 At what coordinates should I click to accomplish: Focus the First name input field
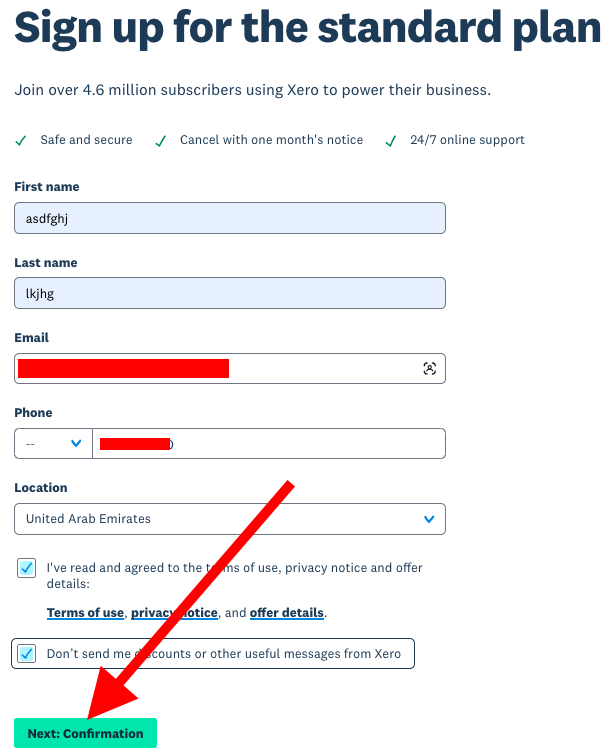(x=230, y=218)
